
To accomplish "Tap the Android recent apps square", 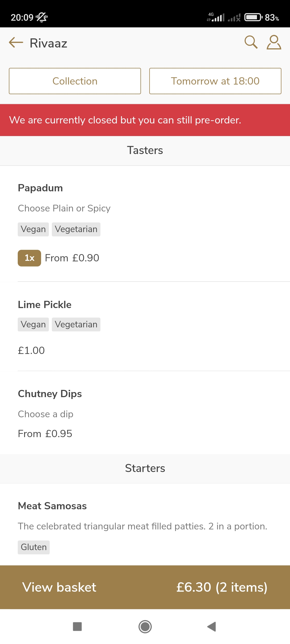I will click(x=77, y=627).
